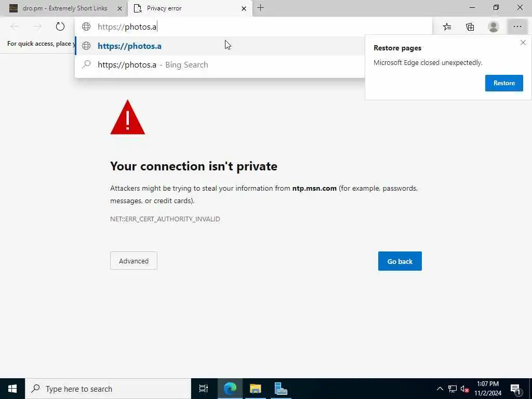Open a new tab with plus icon
532x399 pixels.
coord(261,8)
